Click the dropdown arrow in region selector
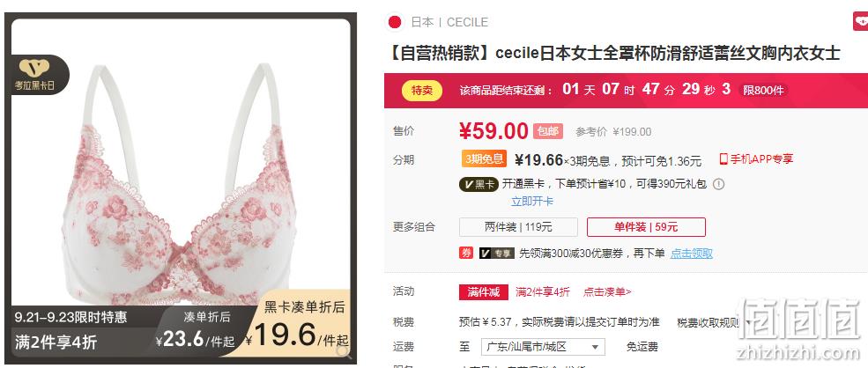This screenshot has height=368, width=868. pos(595,348)
